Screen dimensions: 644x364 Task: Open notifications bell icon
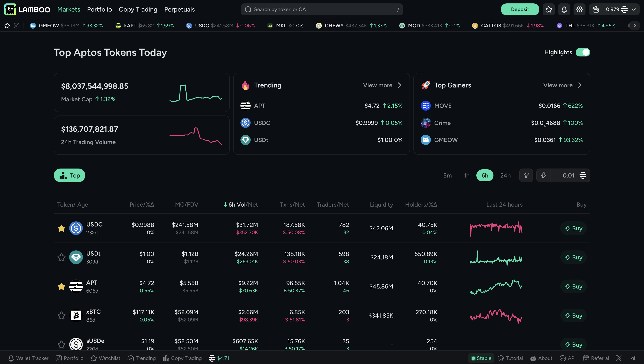pyautogui.click(x=564, y=9)
